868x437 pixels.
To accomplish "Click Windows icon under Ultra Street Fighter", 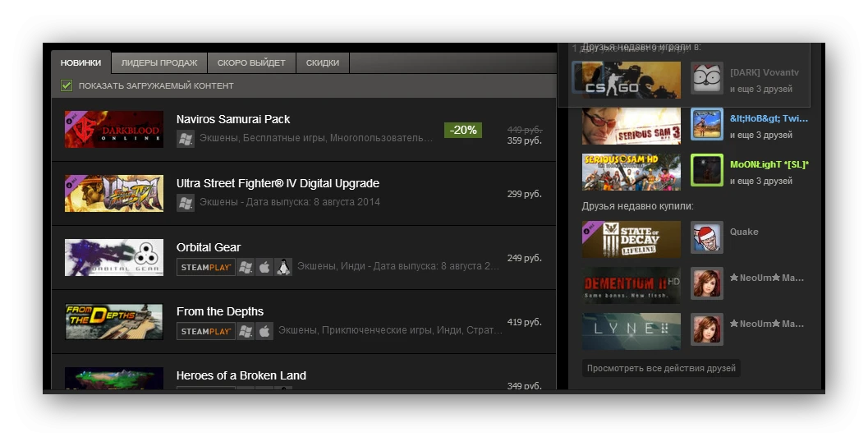I will click(x=186, y=203).
